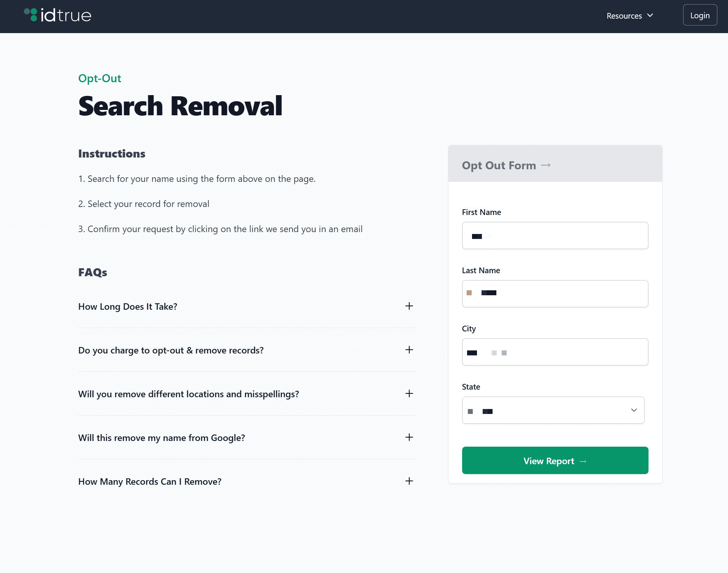
Task: Click the Opt-Out label above Search Removal
Action: click(x=99, y=78)
